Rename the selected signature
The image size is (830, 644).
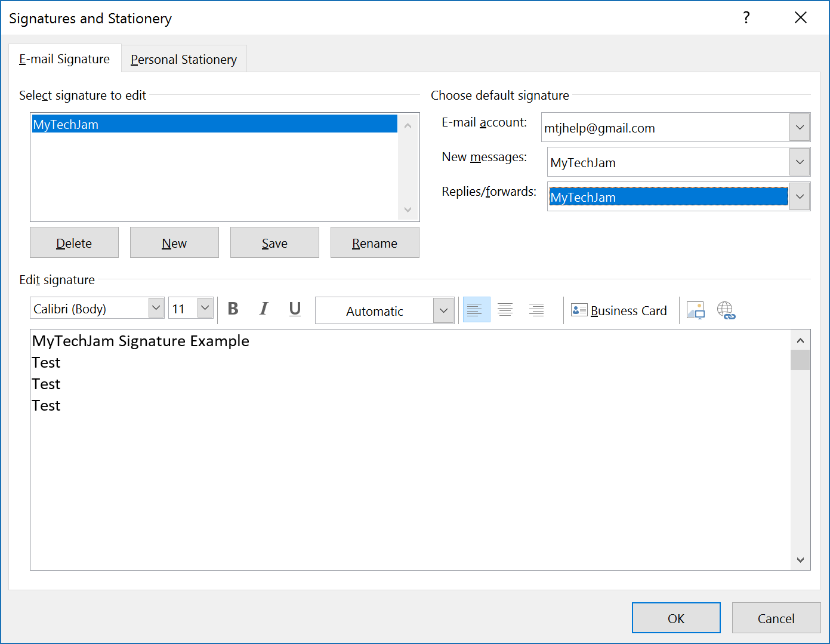point(375,243)
